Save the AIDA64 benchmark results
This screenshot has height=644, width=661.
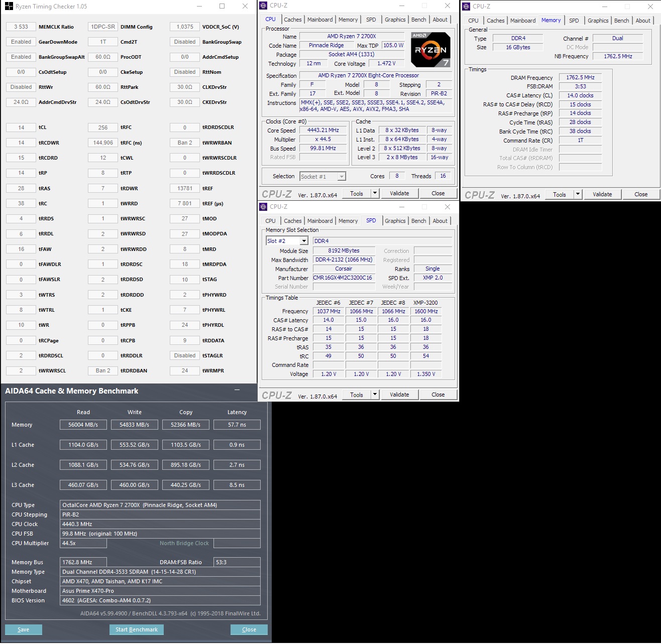click(x=24, y=629)
